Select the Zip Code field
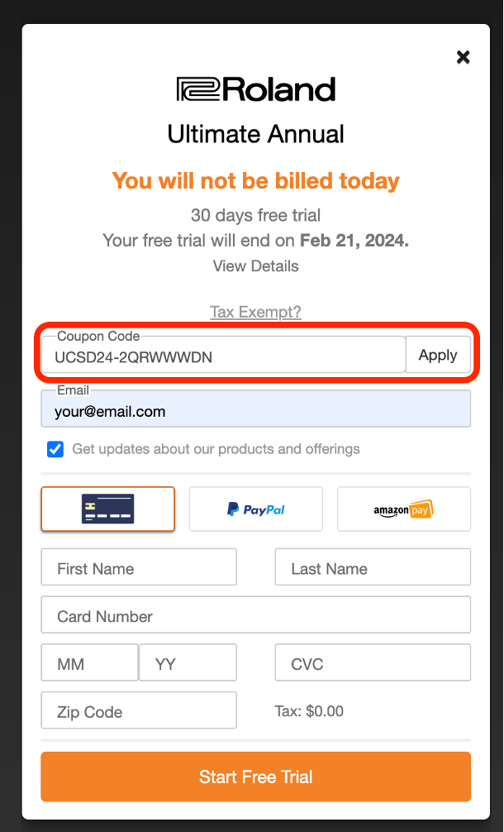 click(139, 711)
